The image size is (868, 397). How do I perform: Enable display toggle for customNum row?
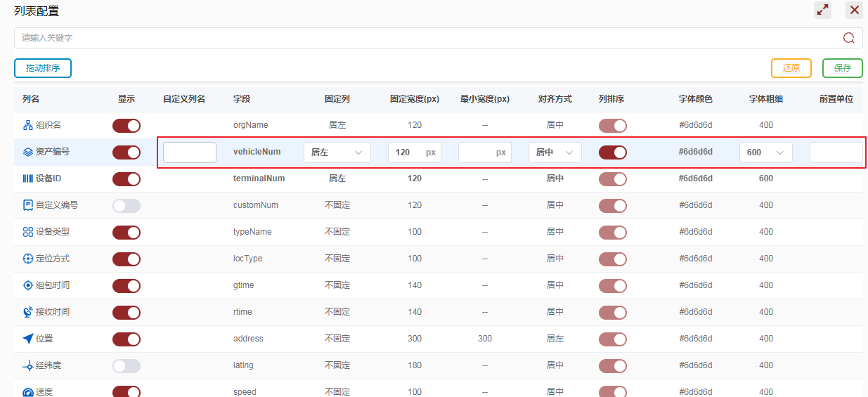[x=127, y=206]
